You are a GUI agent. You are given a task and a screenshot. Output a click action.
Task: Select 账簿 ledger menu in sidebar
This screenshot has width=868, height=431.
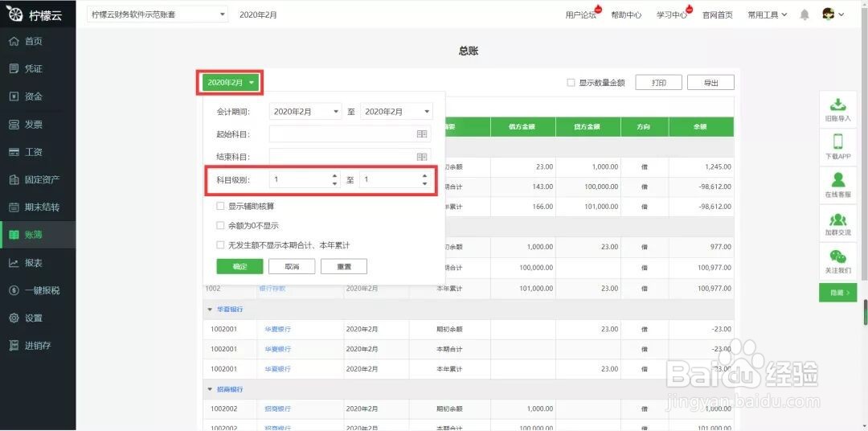pos(38,235)
